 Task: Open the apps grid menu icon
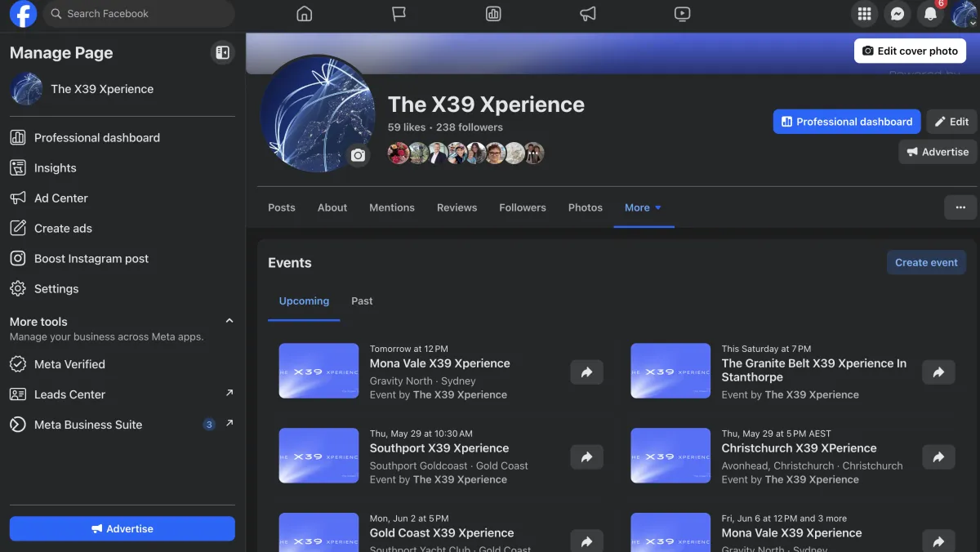point(865,14)
